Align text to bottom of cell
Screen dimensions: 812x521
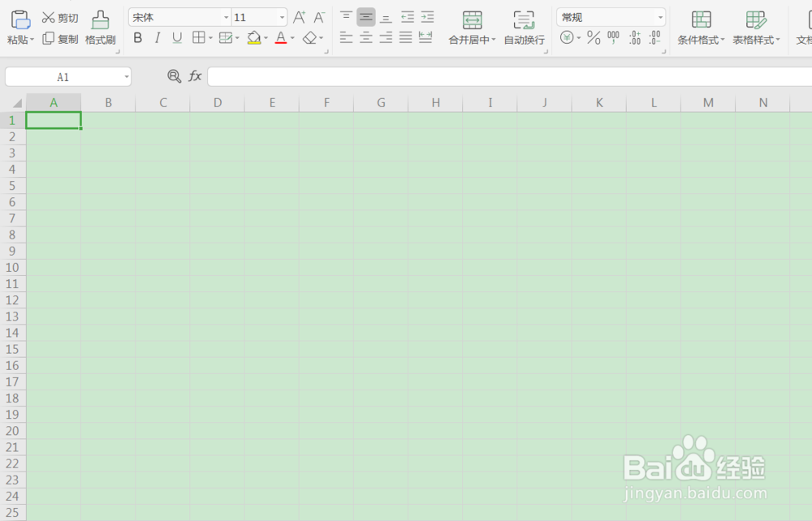pyautogui.click(x=386, y=18)
